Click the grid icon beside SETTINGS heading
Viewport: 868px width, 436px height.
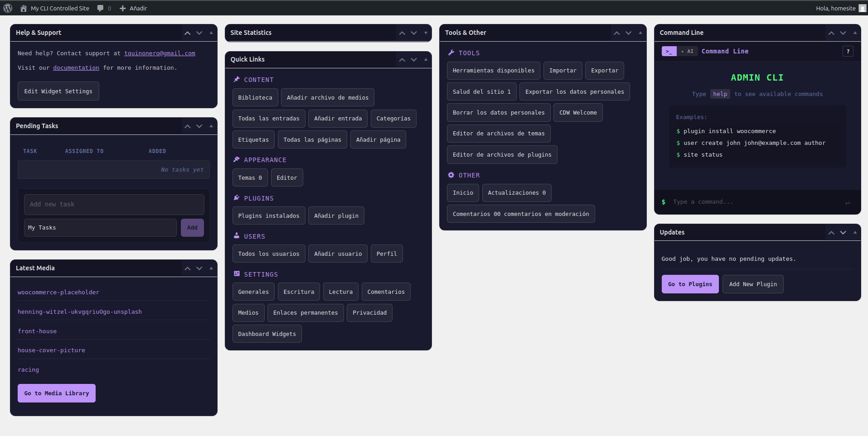(236, 274)
